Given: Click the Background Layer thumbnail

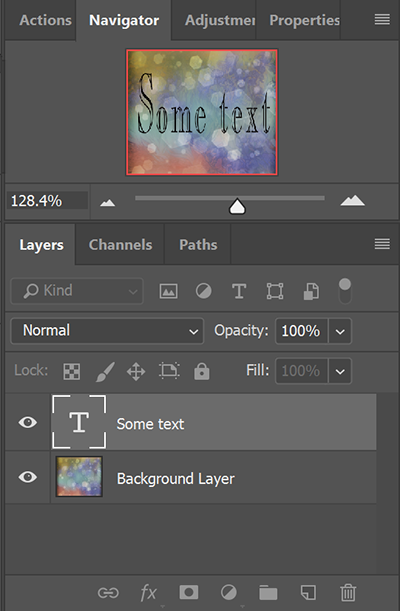Looking at the screenshot, I should 79,477.
